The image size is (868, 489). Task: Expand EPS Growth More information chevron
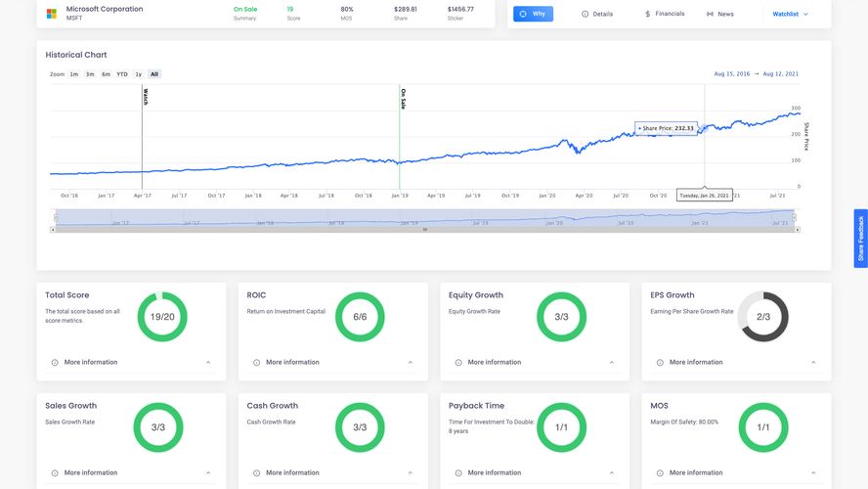click(x=814, y=362)
